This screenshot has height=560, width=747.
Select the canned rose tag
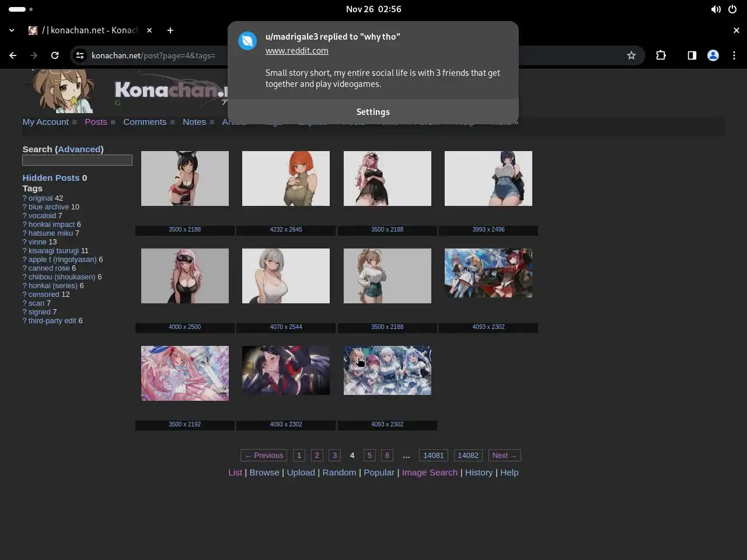tap(49, 268)
